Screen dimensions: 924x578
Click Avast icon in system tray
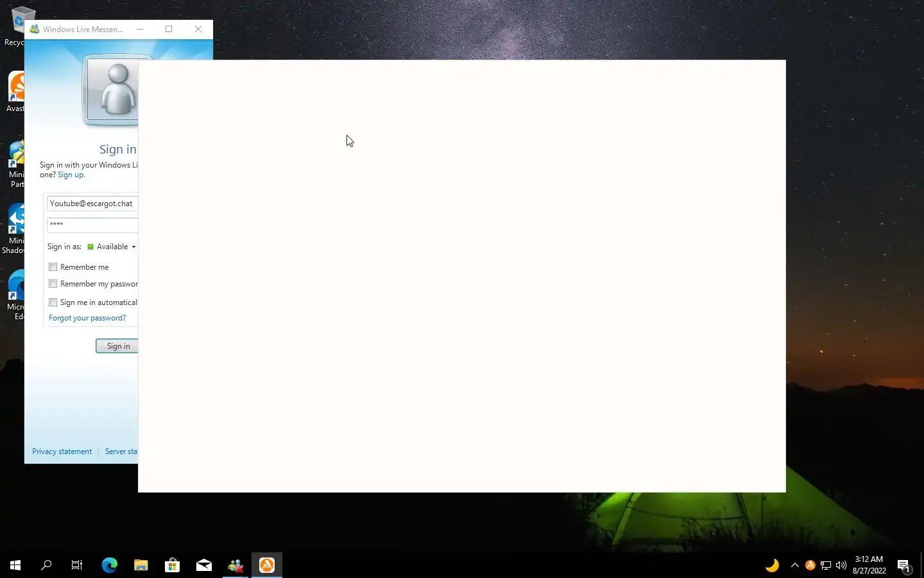coord(810,565)
